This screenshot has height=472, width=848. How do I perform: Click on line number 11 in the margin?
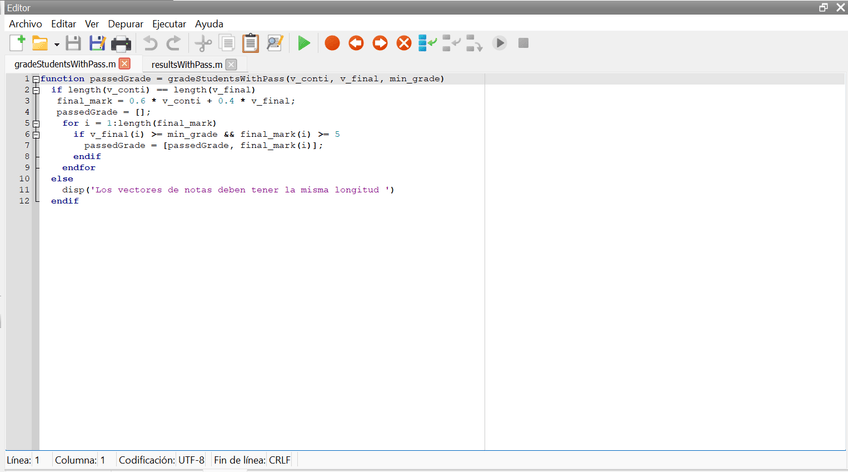pos(23,189)
